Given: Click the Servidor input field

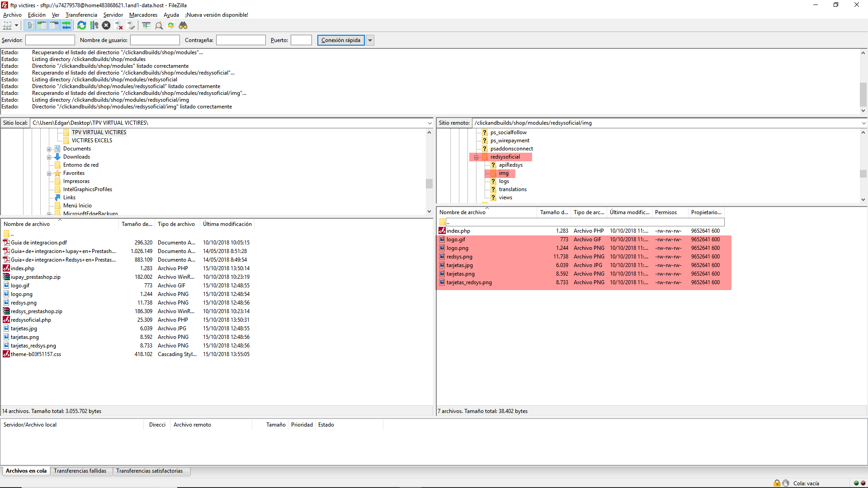Looking at the screenshot, I should (x=50, y=40).
